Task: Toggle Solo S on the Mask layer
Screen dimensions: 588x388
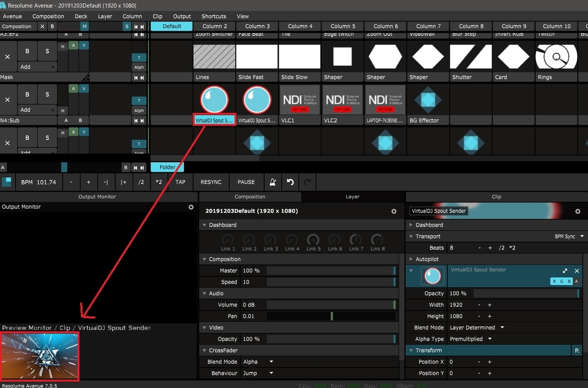Action: 47,51
